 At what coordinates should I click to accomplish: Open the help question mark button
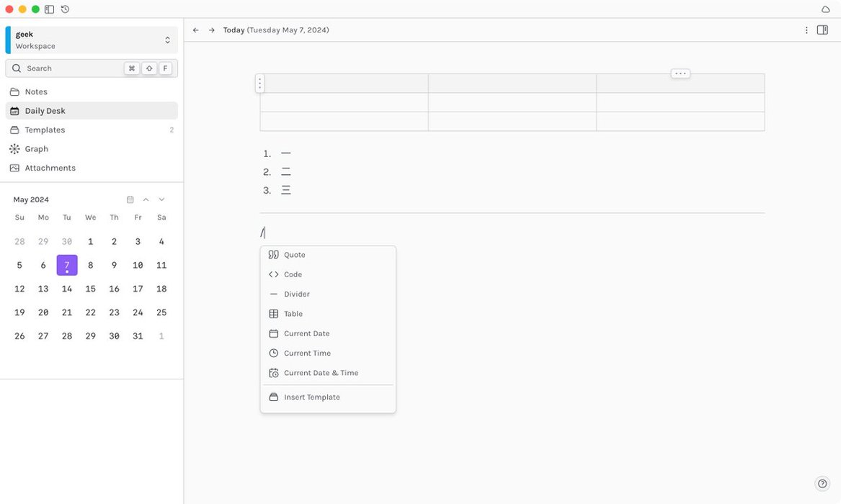pos(822,484)
